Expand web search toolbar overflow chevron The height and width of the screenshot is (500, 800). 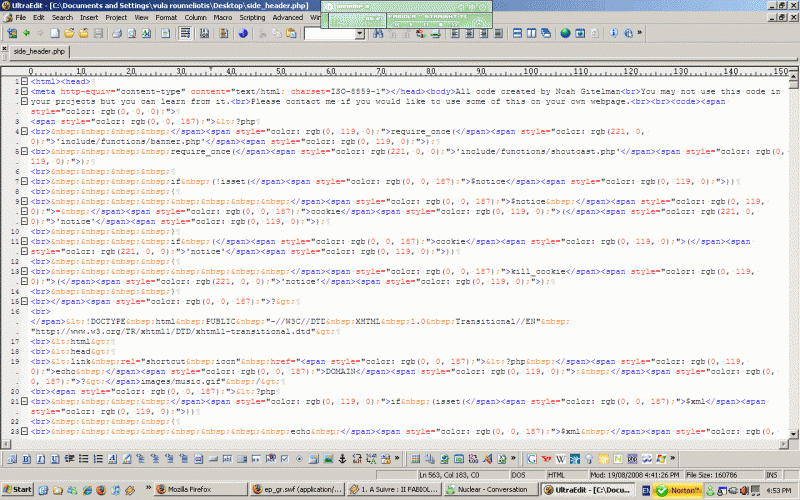pyautogui.click(x=672, y=458)
